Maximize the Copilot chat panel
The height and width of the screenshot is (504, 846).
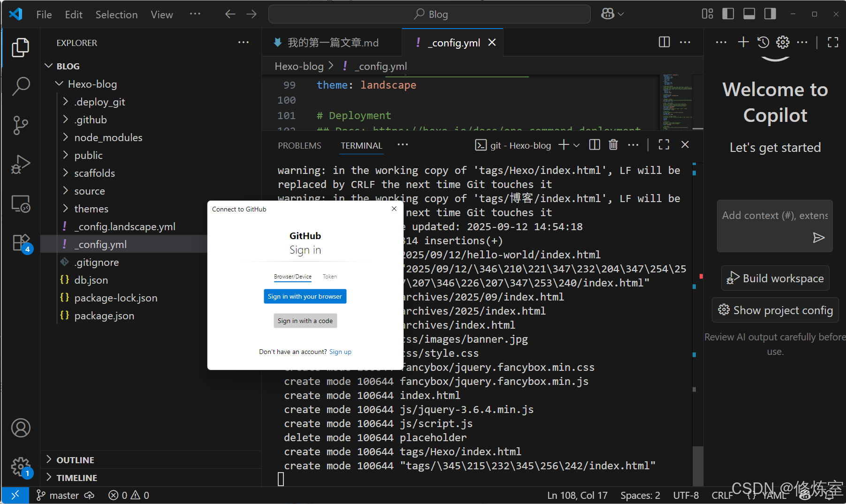point(833,42)
